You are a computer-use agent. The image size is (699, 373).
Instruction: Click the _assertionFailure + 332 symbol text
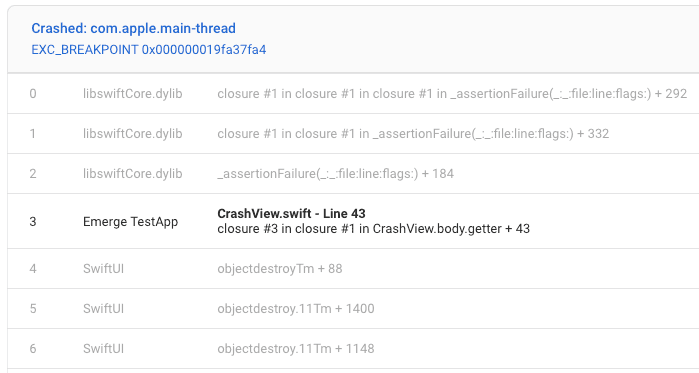click(x=413, y=134)
